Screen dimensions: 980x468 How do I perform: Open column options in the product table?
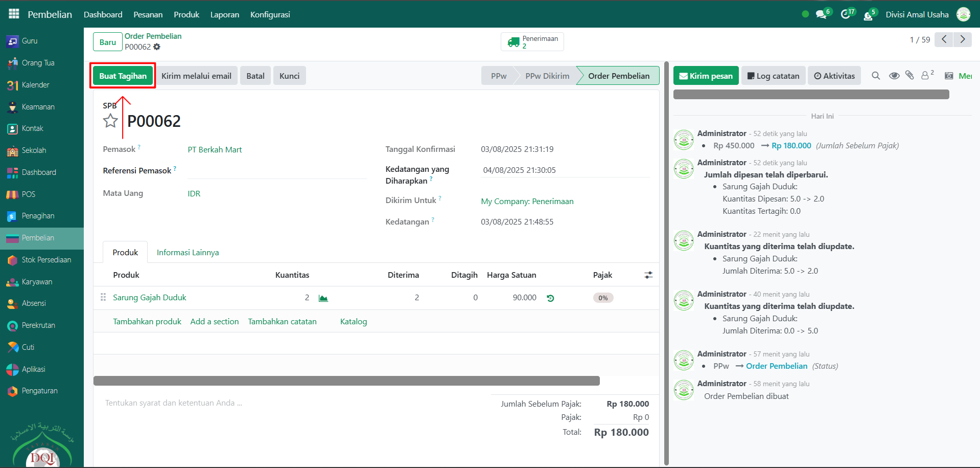click(648, 275)
